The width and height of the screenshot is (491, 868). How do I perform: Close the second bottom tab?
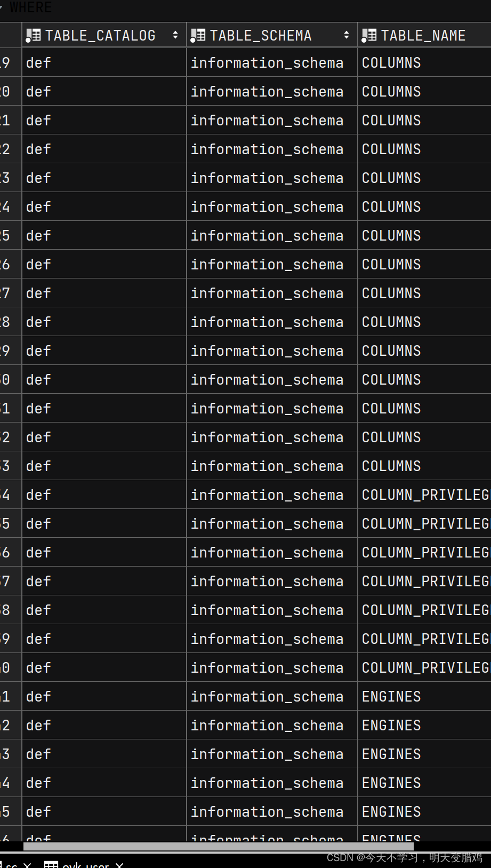[120, 865]
